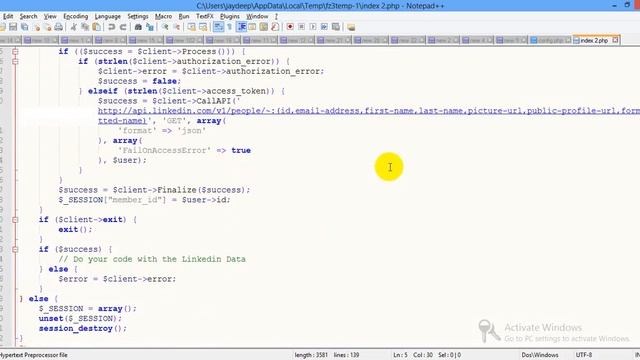Click 'Hypertext Preprocessor file' status text
Viewport: 640px width, 360px height.
(x=33, y=355)
